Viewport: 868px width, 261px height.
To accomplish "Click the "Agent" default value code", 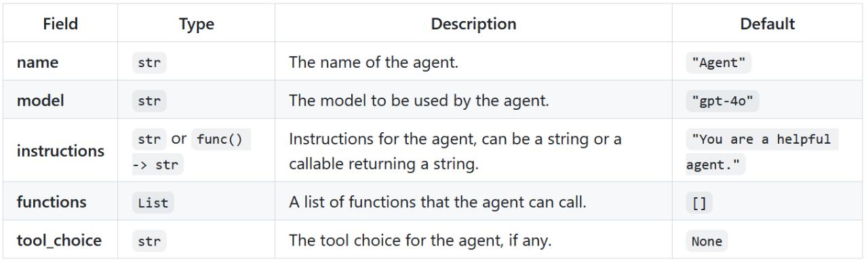I will point(718,64).
